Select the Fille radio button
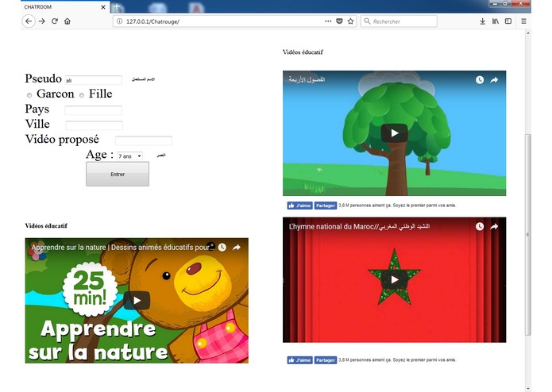Image resolution: width=552 pixels, height=392 pixels. [x=82, y=95]
